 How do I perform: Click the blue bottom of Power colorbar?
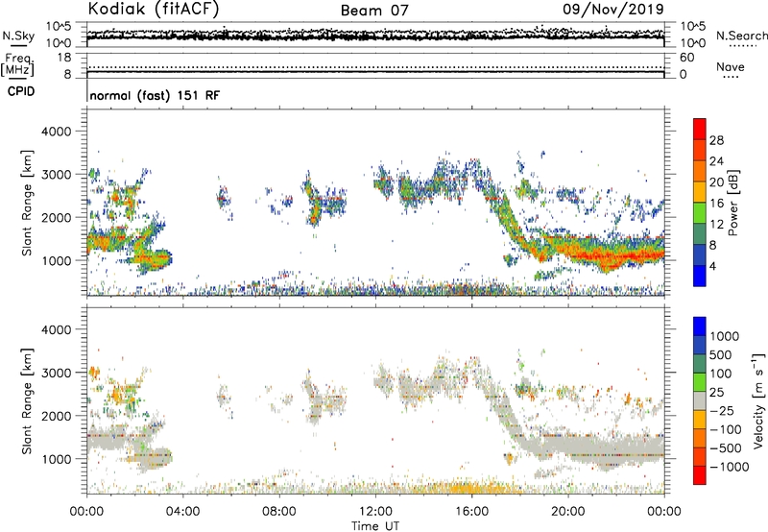700,278
